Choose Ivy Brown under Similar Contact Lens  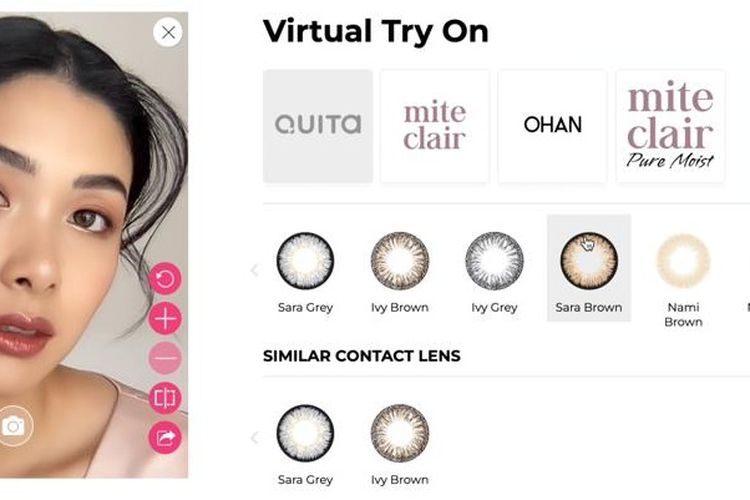point(400,445)
